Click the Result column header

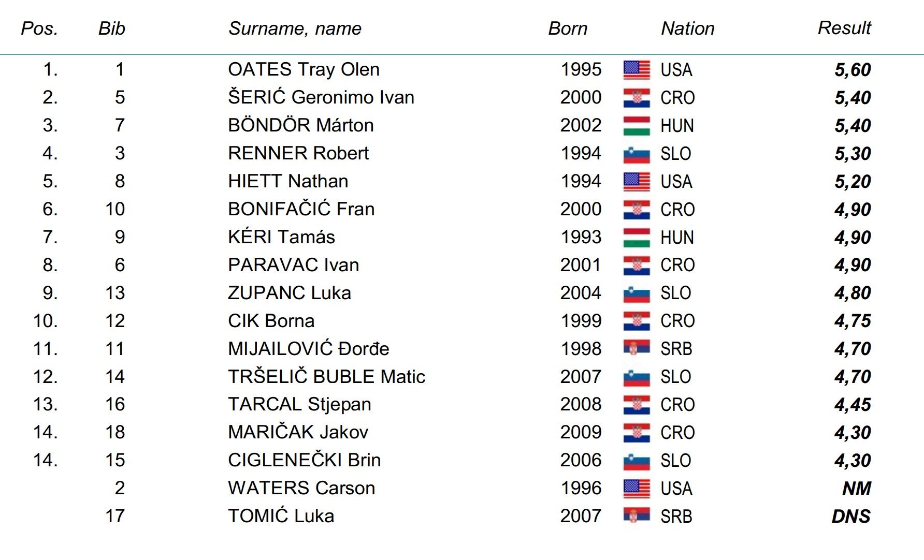point(844,28)
